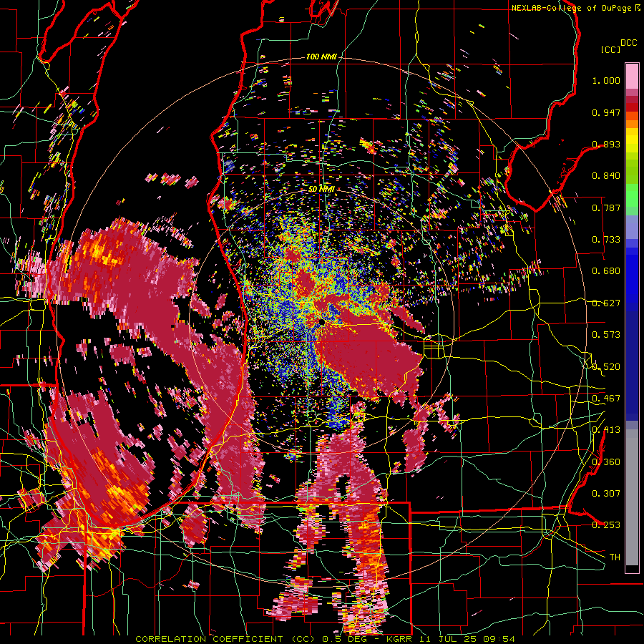
Task: Click the [CC] units label above the color bar
Action: 610,49
